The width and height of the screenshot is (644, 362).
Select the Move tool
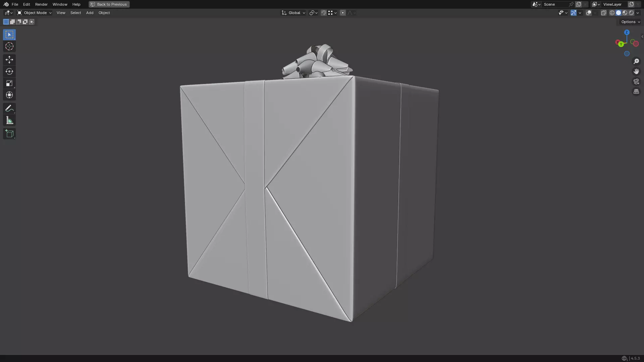coord(9,60)
